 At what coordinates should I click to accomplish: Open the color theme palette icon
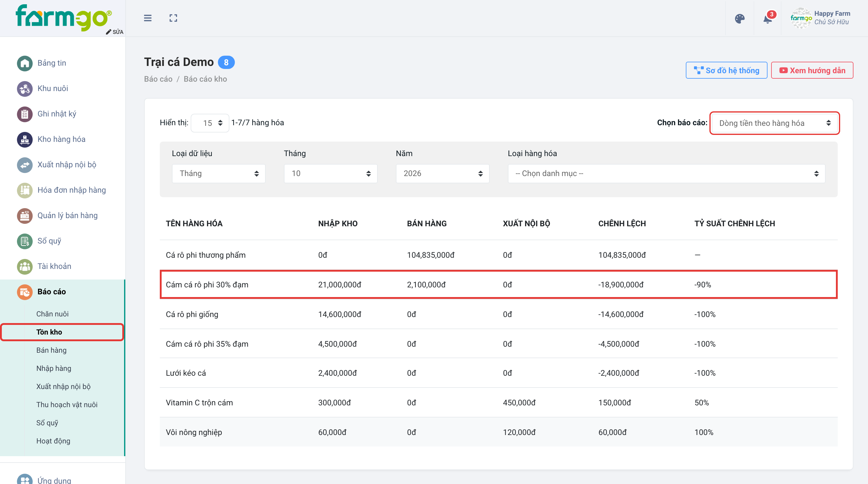740,18
